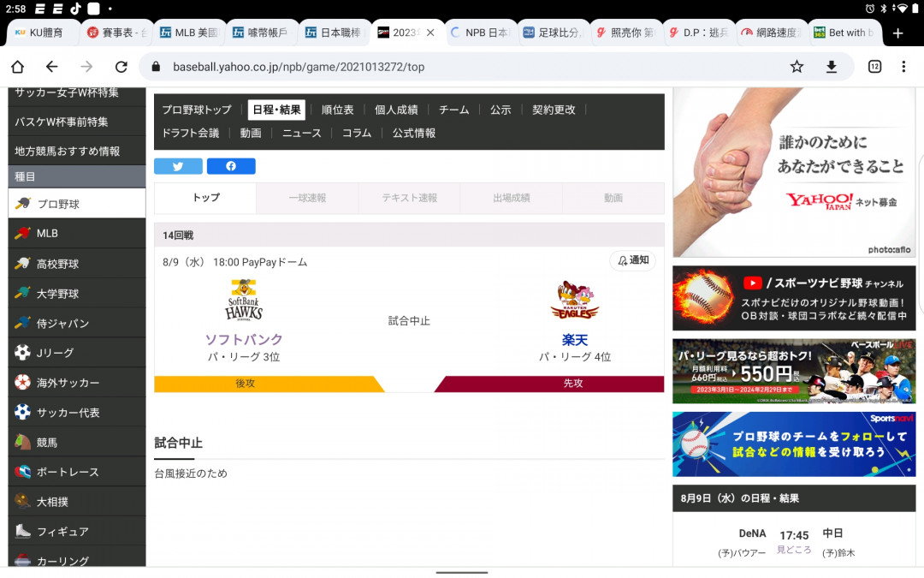Select the テキスト速報 game tab

pos(410,198)
